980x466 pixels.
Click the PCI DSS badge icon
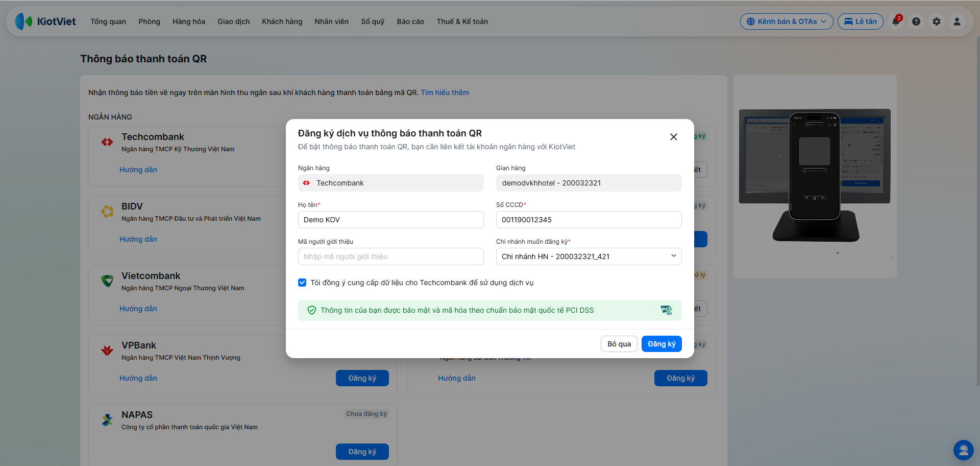click(x=667, y=310)
